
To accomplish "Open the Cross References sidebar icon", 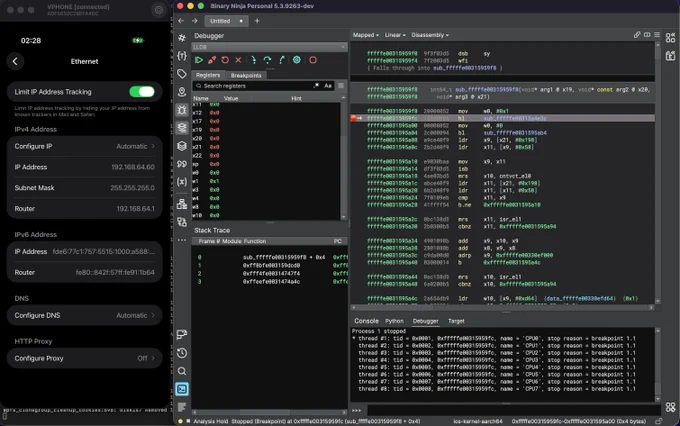I will tap(182, 222).
